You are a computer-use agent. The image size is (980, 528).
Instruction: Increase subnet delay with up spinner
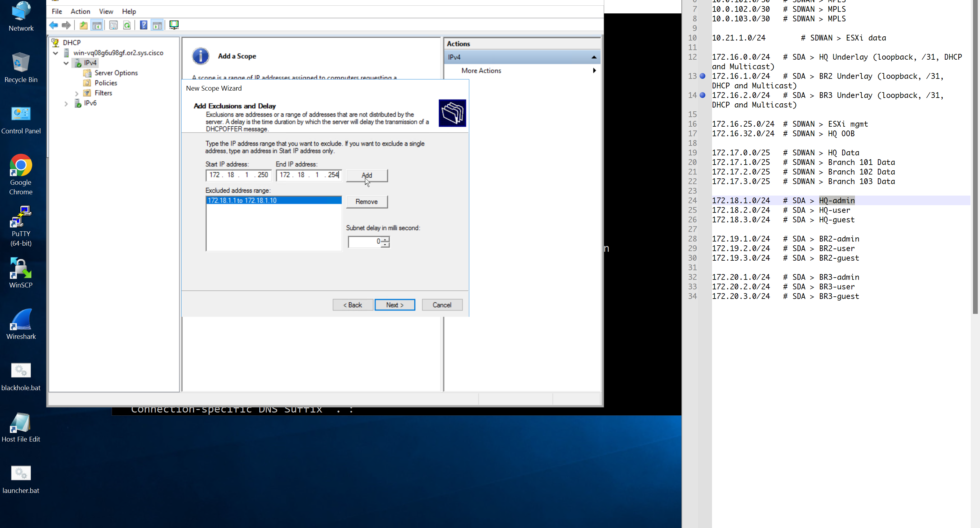(x=385, y=239)
